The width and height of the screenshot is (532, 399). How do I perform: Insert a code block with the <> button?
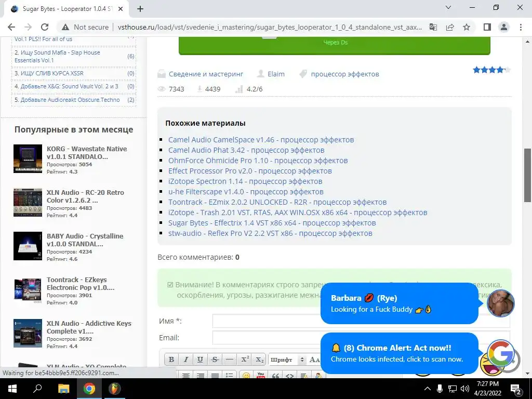(x=290, y=375)
